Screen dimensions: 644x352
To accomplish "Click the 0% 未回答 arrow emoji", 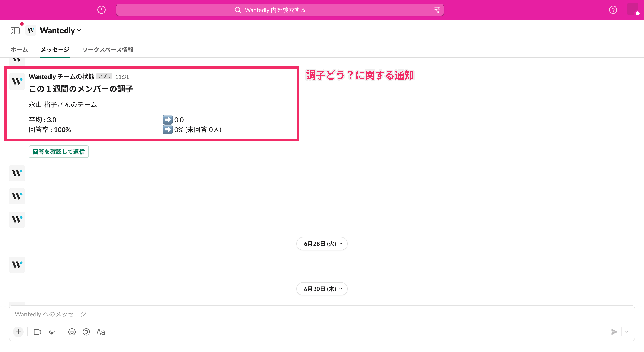I will click(167, 129).
